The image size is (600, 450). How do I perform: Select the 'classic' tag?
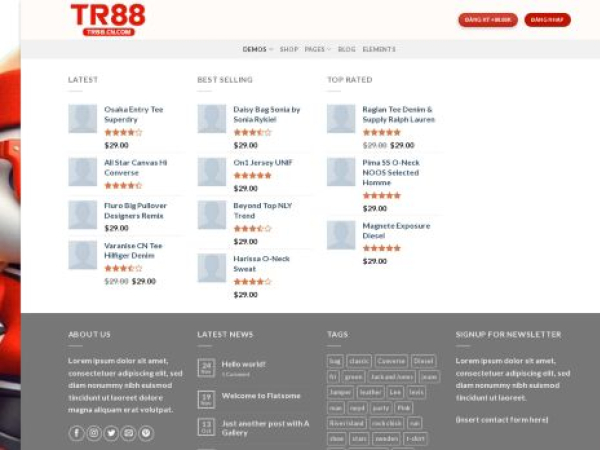[359, 361]
